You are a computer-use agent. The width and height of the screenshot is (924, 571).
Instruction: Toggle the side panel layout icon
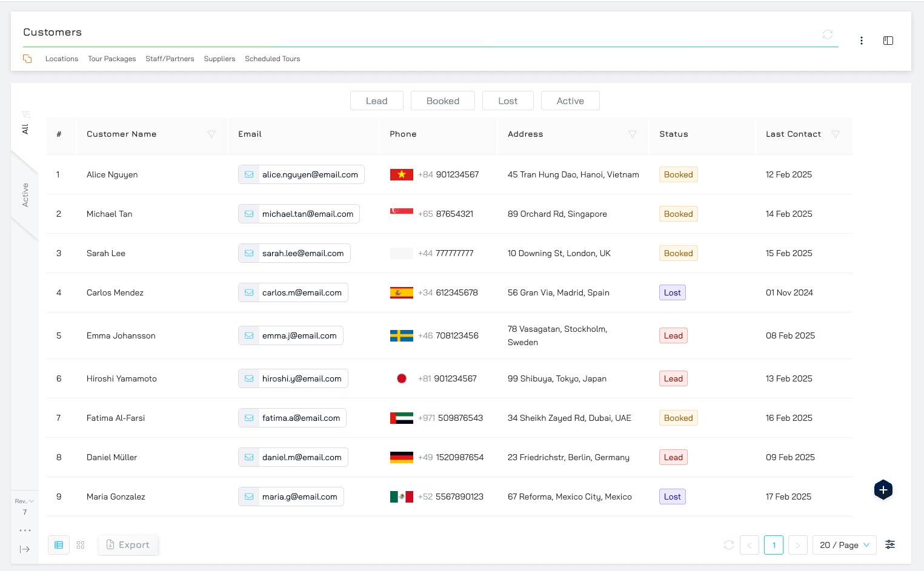pos(888,41)
